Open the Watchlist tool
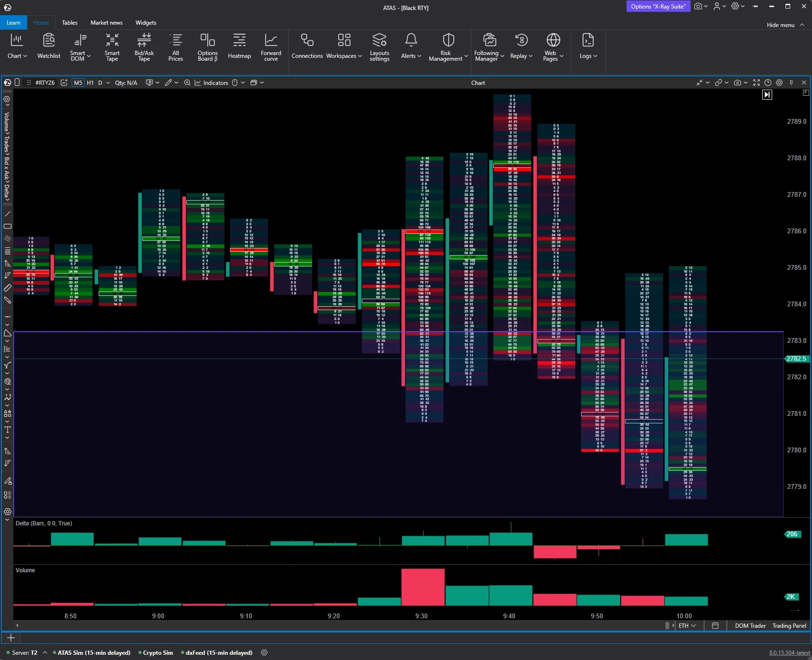The width and height of the screenshot is (812, 660). (49, 46)
